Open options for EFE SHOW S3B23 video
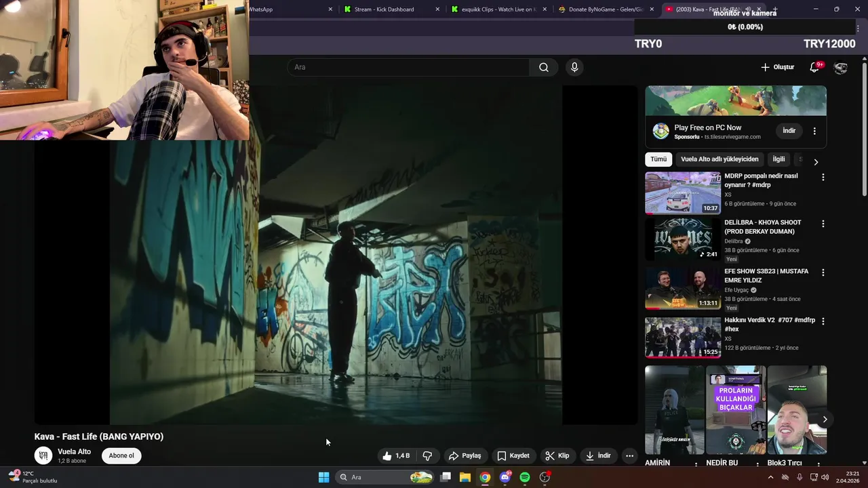 (x=823, y=272)
